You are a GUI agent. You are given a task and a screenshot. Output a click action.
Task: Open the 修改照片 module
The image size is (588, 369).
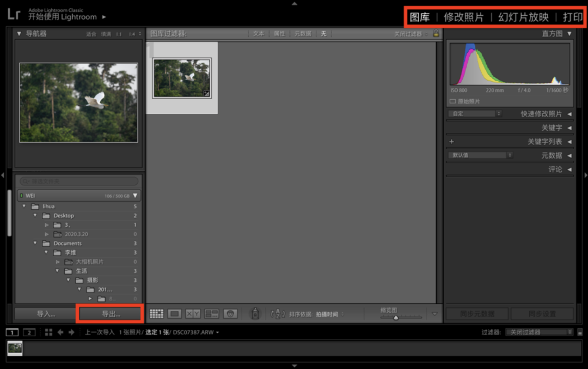click(x=463, y=17)
